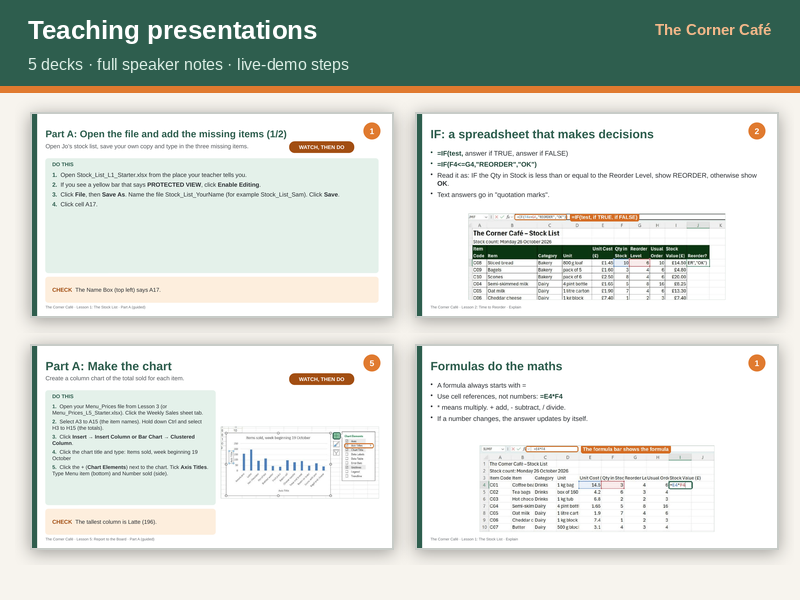Select the step mentioning "PROTECTED VIEW" and Enable Editing
This screenshot has height=600, width=800.
tap(156, 185)
